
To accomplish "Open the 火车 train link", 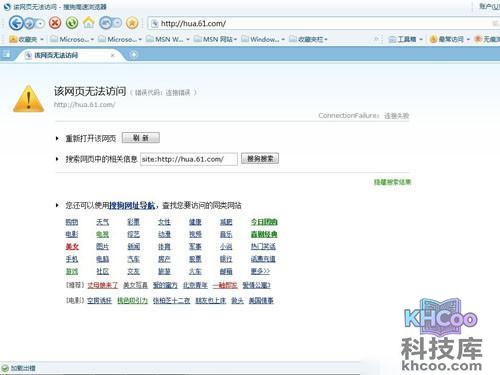I will click(195, 271).
